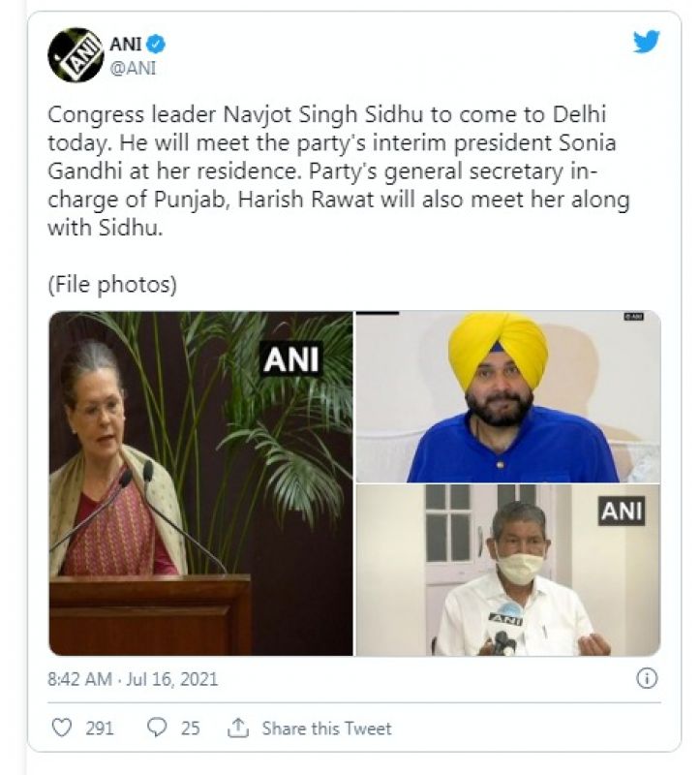The image size is (700, 775).
Task: Click the Share this Tweet link
Action: tap(326, 728)
